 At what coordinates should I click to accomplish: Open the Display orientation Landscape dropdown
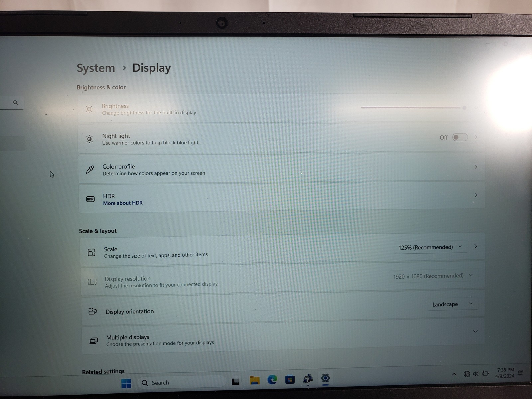click(453, 304)
